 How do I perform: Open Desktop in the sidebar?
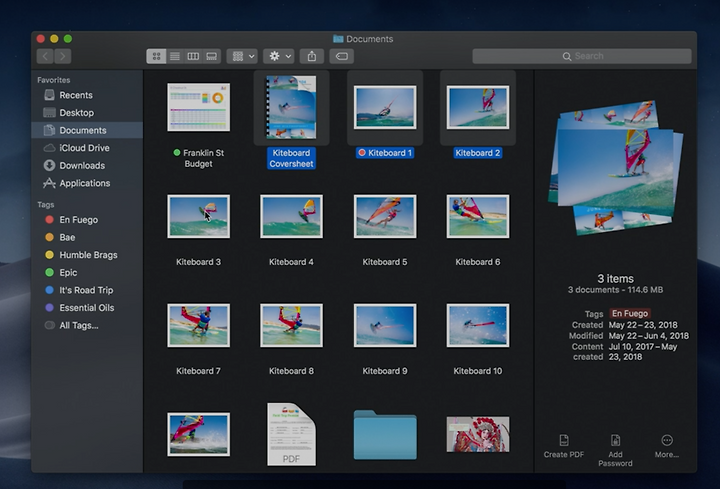point(87,112)
